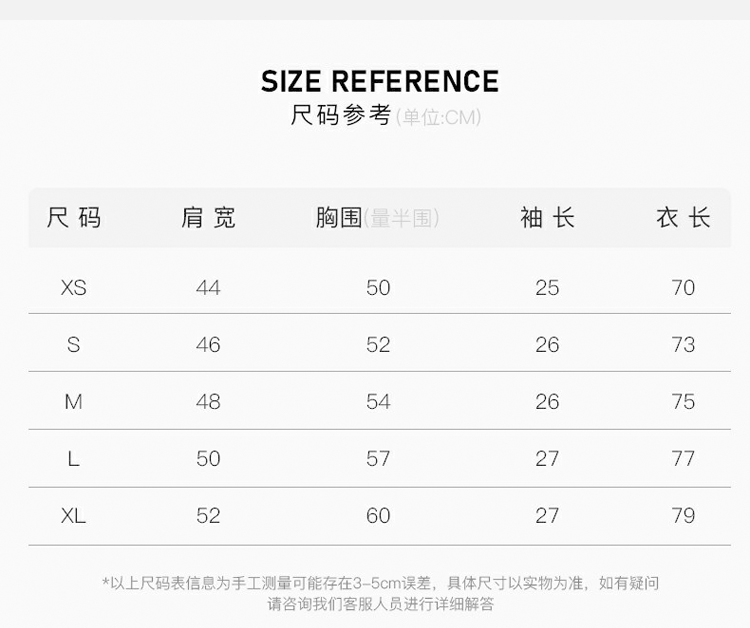Click chest value 52 in the S row

tap(378, 345)
